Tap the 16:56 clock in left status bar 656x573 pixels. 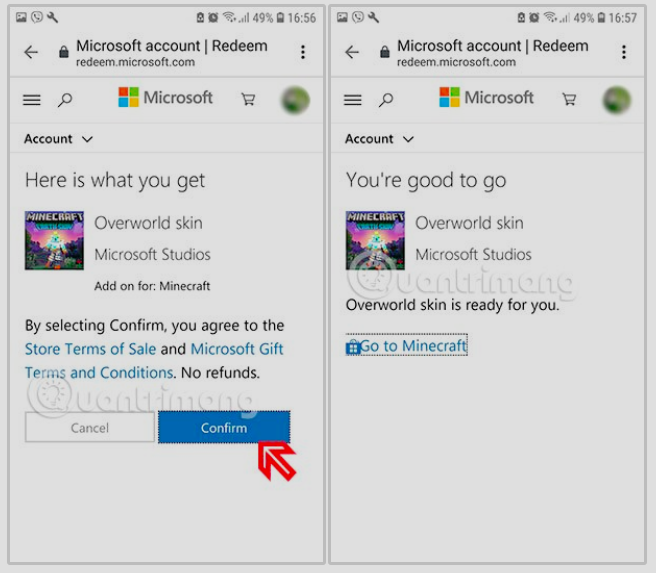point(302,18)
